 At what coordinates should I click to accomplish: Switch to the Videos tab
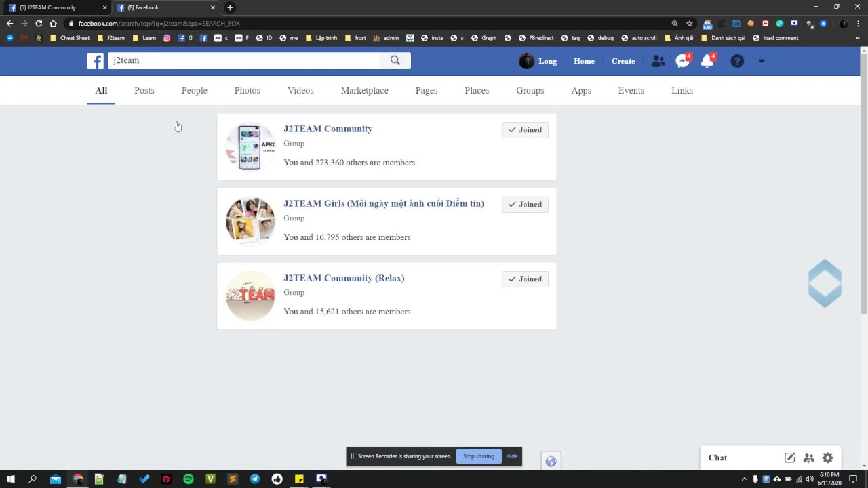coord(300,90)
